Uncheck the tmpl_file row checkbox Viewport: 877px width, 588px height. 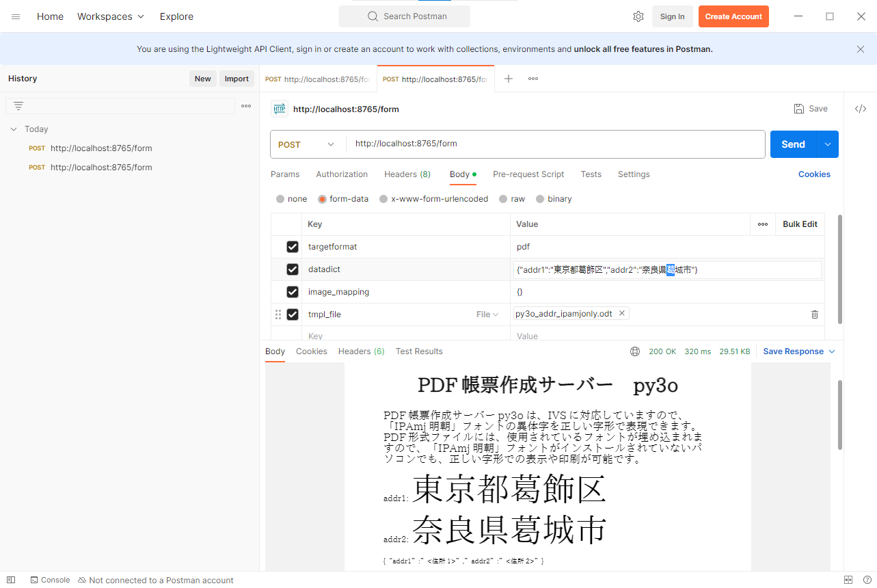[293, 315]
